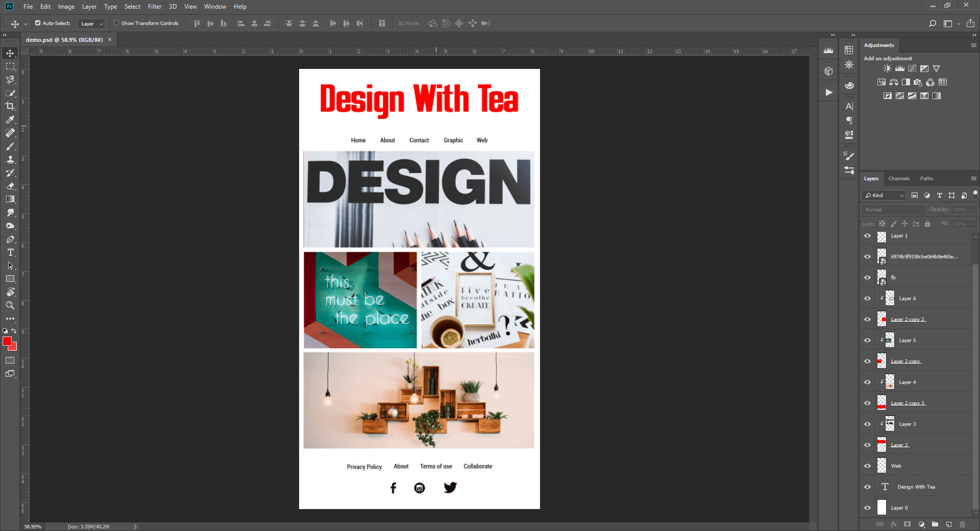Image resolution: width=980 pixels, height=531 pixels.
Task: Add a Levels adjustment layer
Action: click(900, 68)
